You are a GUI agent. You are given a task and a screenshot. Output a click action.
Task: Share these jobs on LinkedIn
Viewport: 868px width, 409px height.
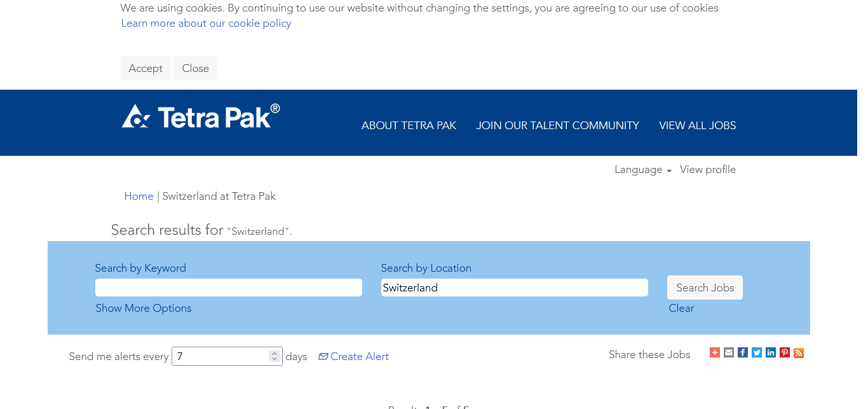[x=771, y=352]
